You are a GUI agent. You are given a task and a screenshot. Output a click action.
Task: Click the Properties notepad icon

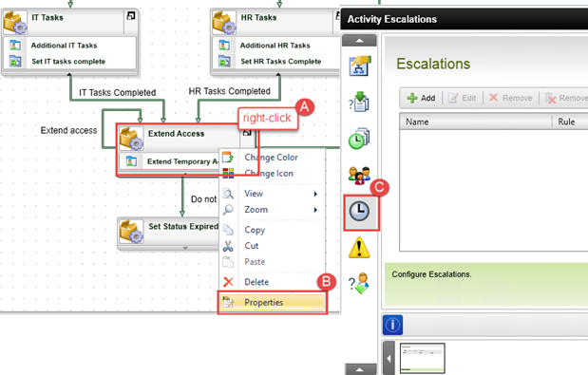tap(228, 302)
